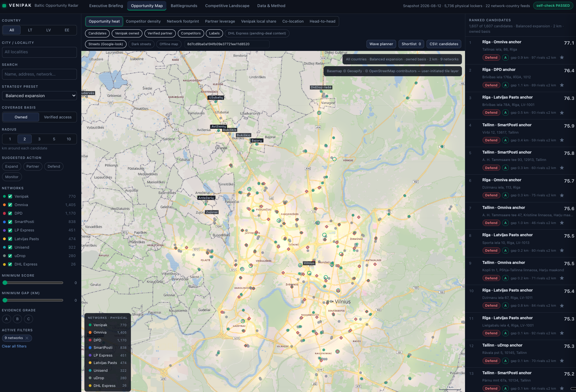
Task: Click the Vilnius map label marker
Action: tap(309, 263)
